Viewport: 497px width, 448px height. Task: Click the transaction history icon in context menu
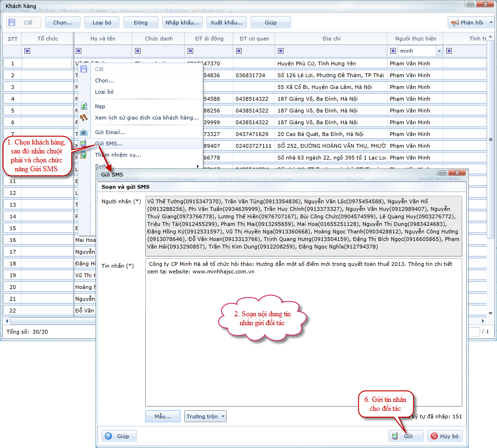84,118
